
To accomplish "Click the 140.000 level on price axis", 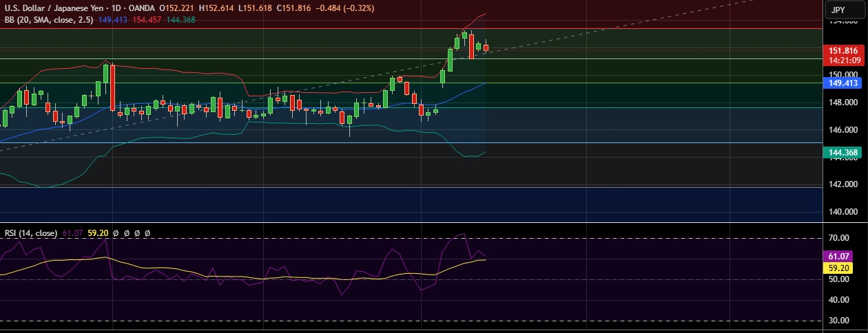I will pos(843,212).
